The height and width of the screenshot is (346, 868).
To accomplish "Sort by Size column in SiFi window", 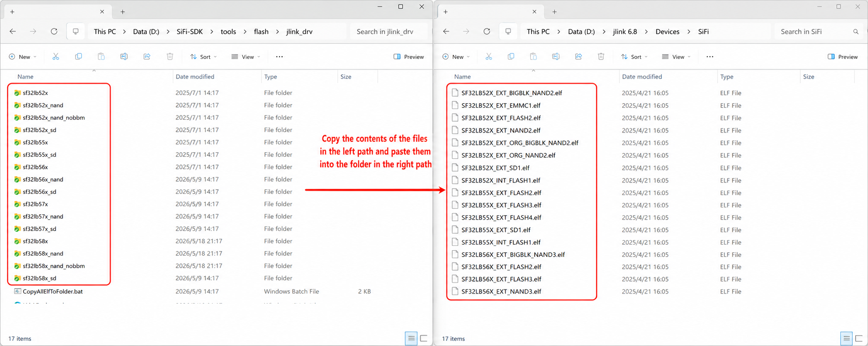I will [809, 77].
